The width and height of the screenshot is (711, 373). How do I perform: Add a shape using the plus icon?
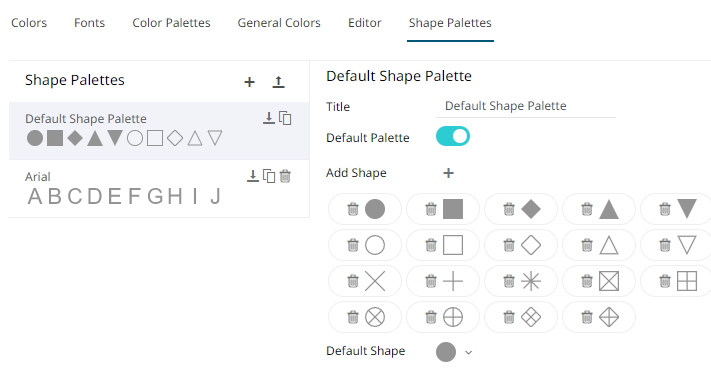(x=448, y=173)
